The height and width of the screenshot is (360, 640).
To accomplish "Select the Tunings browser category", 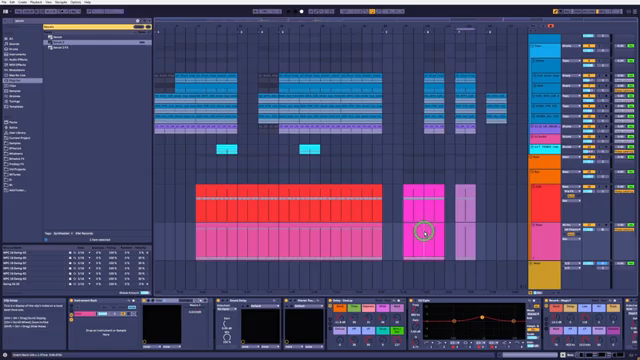I will coord(15,102).
